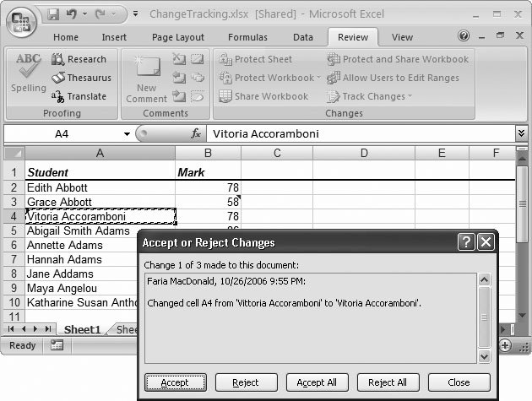Select cell B2 containing 78
This screenshot has height=401, width=532.
(x=208, y=187)
